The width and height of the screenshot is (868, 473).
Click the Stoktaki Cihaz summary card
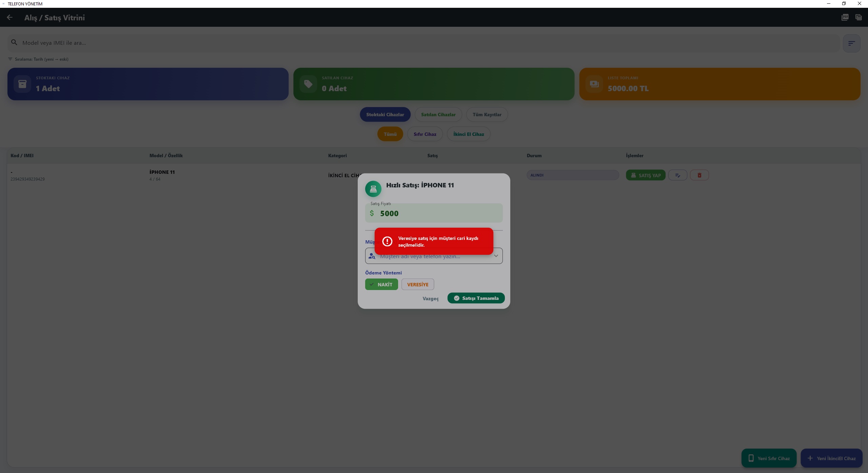[x=148, y=84]
